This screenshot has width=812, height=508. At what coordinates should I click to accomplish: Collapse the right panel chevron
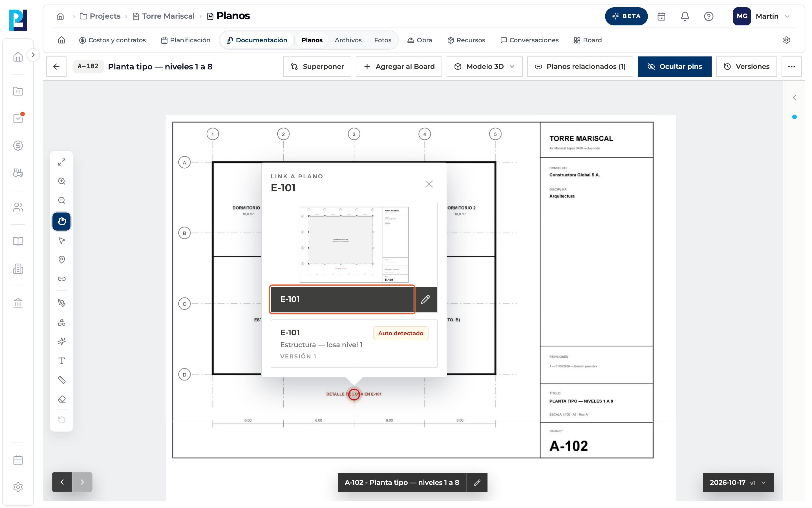(x=794, y=98)
